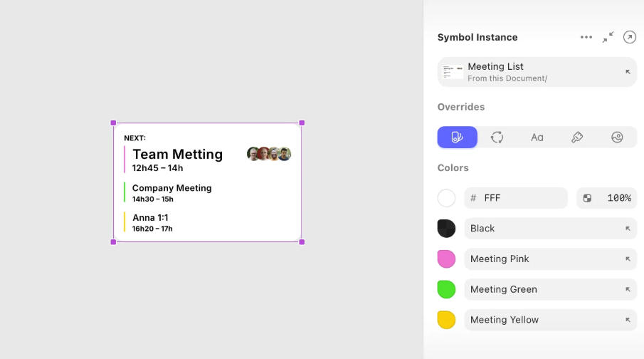Screen dimensions: 644x359
Task: Click the arrow on the Black row
Action: pos(628,229)
